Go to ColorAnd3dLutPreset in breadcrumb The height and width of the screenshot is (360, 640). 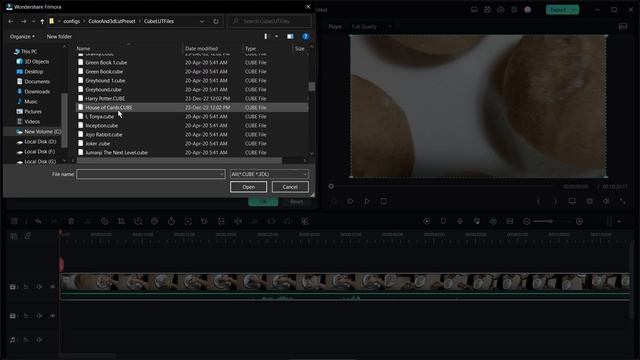(111, 21)
